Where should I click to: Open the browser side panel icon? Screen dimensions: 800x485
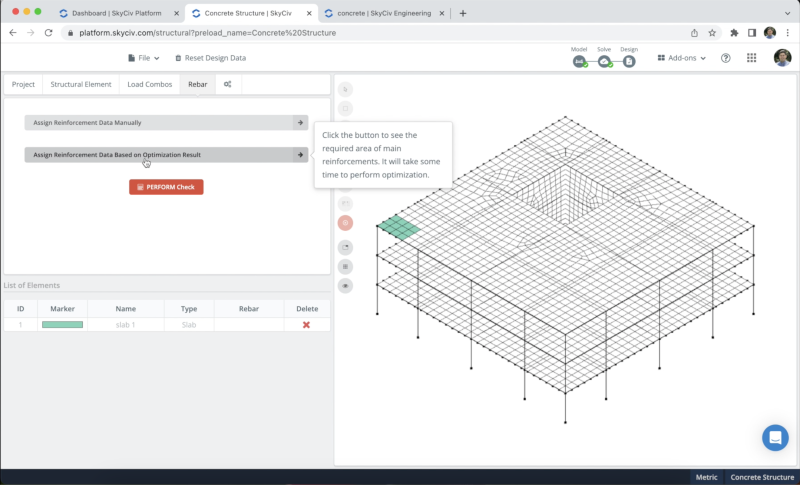752,33
